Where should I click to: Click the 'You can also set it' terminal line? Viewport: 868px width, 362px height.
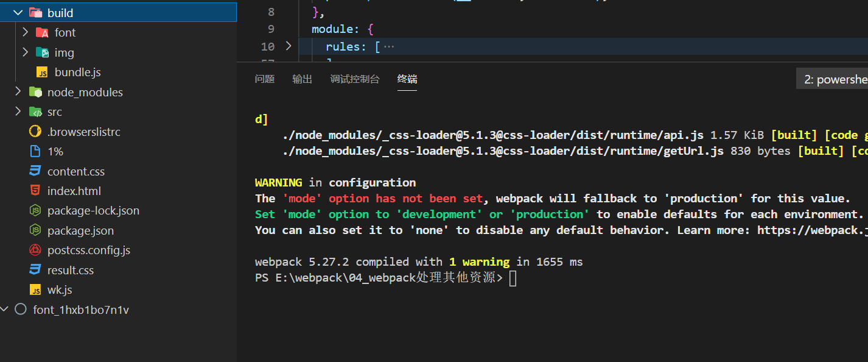pos(561,230)
